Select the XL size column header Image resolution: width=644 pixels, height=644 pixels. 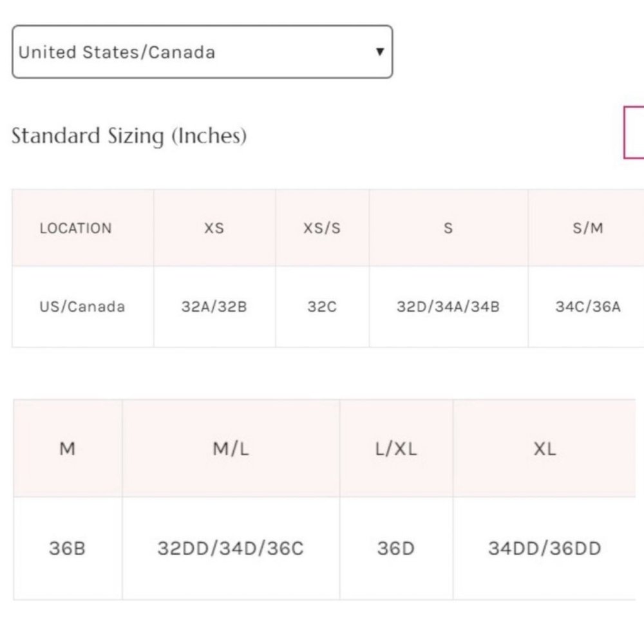coord(544,449)
